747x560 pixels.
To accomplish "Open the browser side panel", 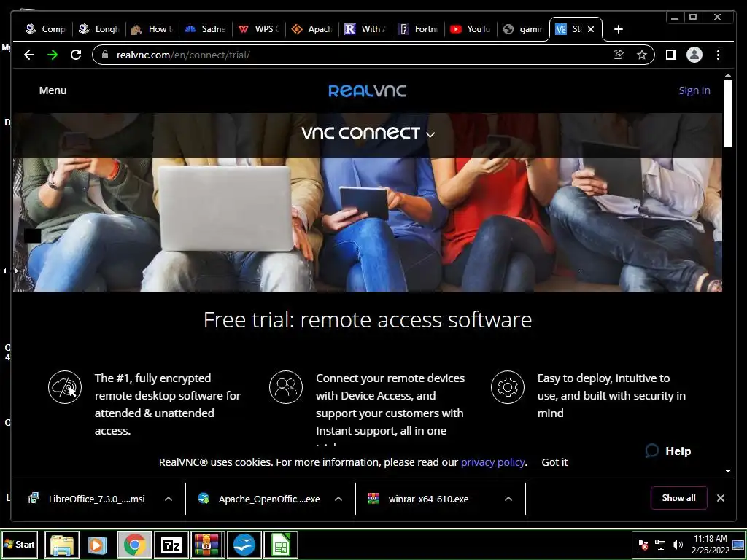I will [671, 55].
